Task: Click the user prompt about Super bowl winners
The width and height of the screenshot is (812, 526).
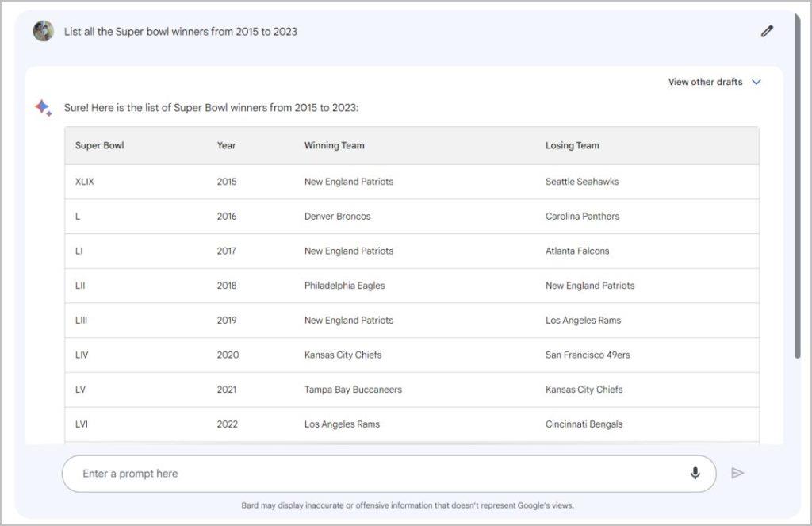Action: 181,32
